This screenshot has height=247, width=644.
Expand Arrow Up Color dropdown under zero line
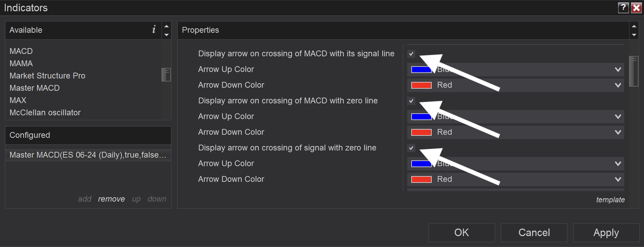pos(515,117)
